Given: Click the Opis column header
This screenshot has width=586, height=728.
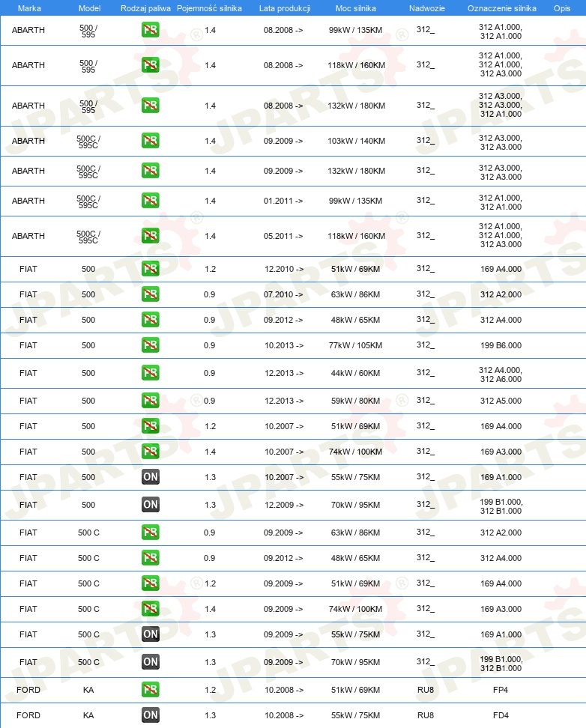Looking at the screenshot, I should [562, 8].
